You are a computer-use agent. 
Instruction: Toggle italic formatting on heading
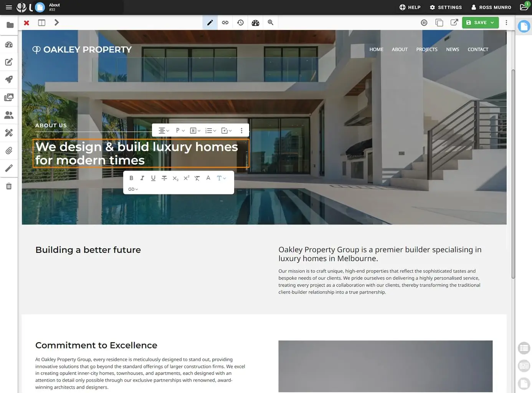tap(142, 178)
